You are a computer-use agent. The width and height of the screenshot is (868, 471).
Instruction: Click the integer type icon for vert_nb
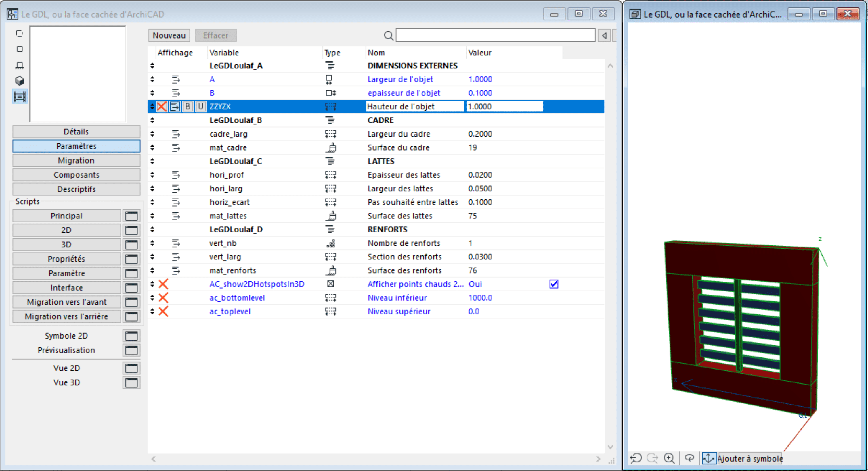tap(331, 243)
